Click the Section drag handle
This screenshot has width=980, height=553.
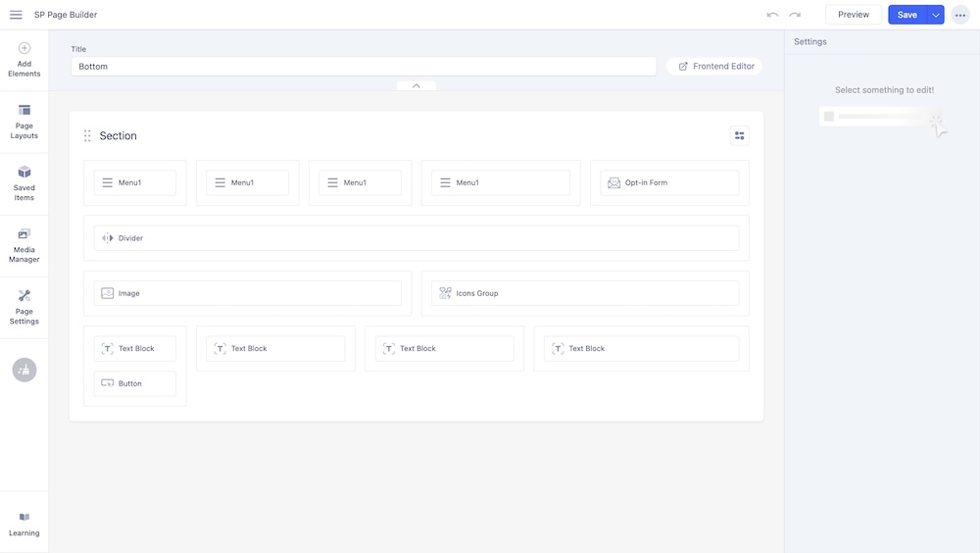(87, 136)
